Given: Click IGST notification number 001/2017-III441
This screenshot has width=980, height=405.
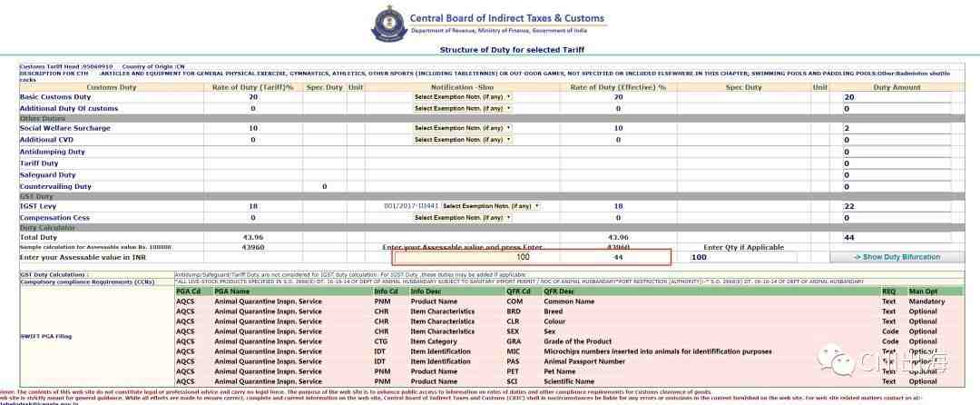Looking at the screenshot, I should coord(411,206).
